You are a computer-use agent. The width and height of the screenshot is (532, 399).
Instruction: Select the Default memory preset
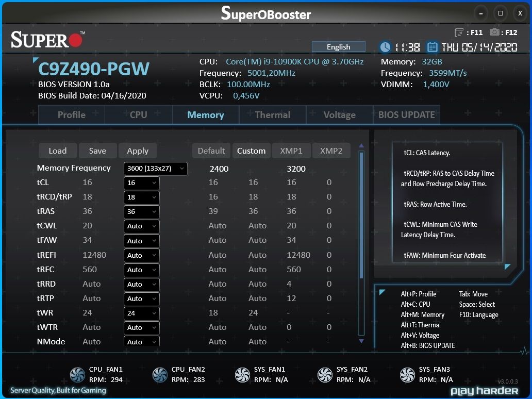pos(211,151)
